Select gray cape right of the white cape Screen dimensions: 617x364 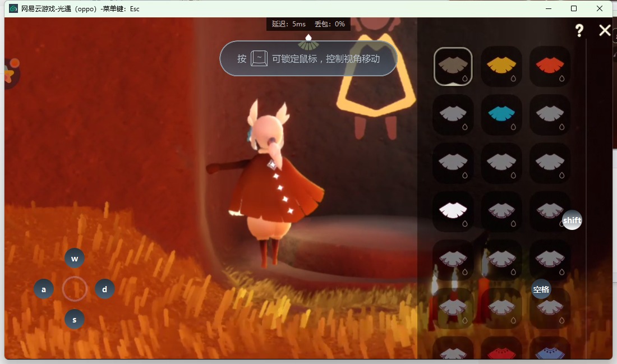click(x=501, y=211)
